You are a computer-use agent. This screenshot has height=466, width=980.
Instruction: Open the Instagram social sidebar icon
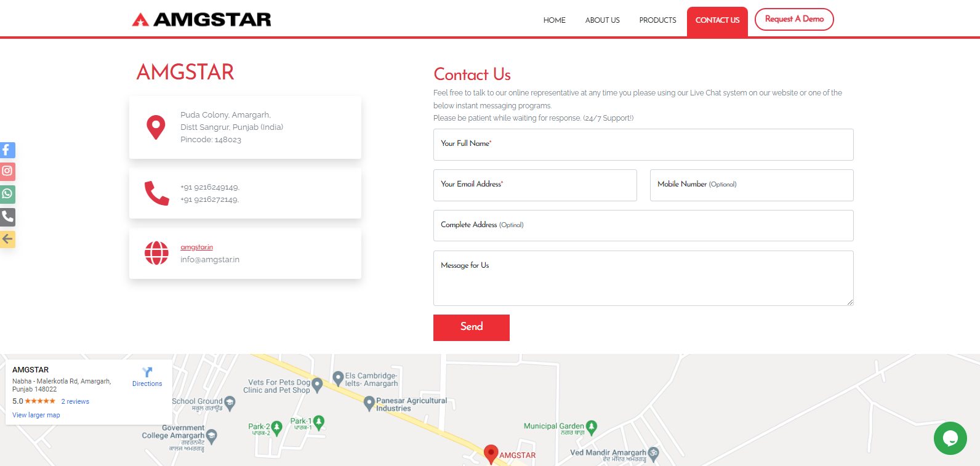point(7,171)
